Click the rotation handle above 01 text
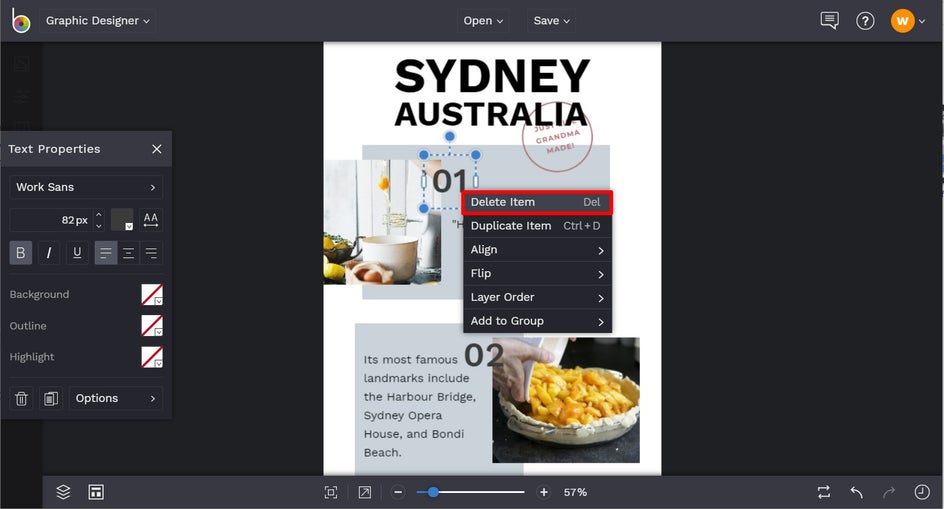This screenshot has width=944, height=509. tap(450, 136)
